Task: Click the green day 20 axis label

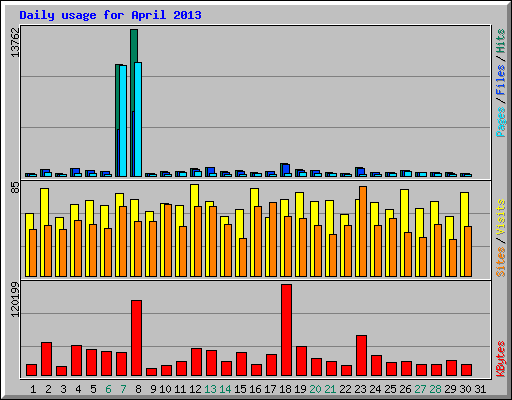Action: pos(315,389)
